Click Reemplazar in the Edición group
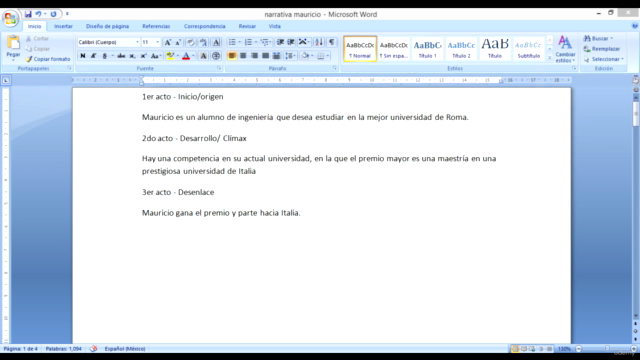 click(x=602, y=49)
